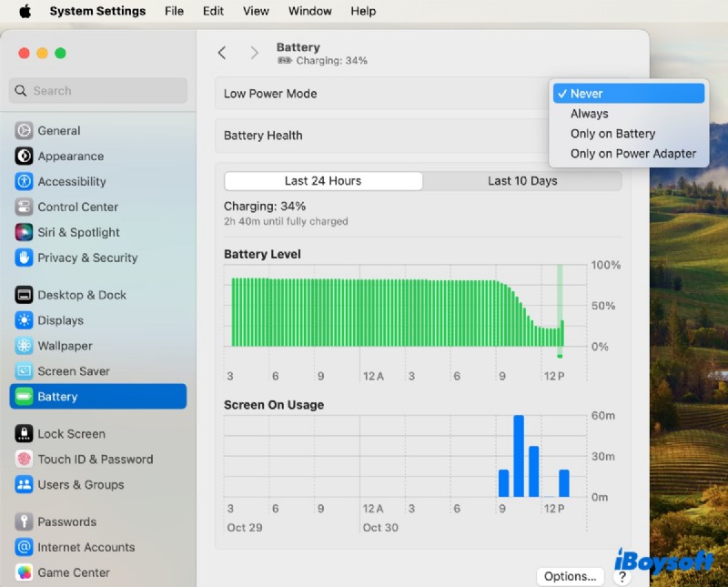This screenshot has height=587, width=728.
Task: Click the Passwords key icon
Action: [24, 521]
